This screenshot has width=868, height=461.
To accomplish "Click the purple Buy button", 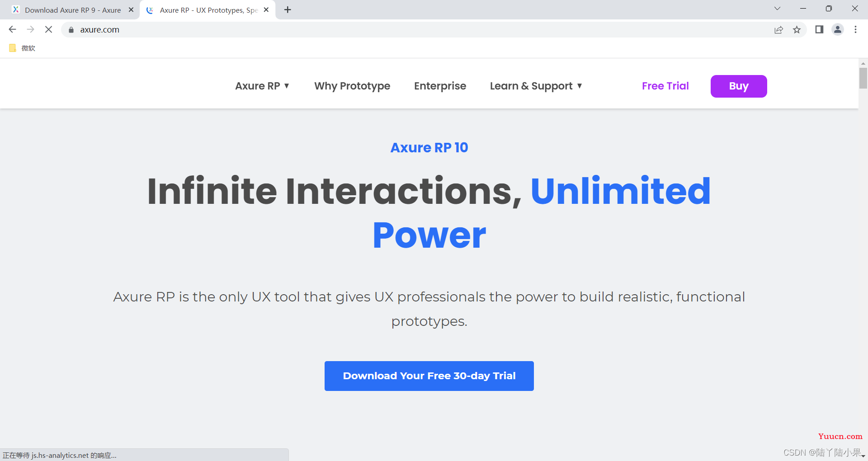I will click(739, 86).
